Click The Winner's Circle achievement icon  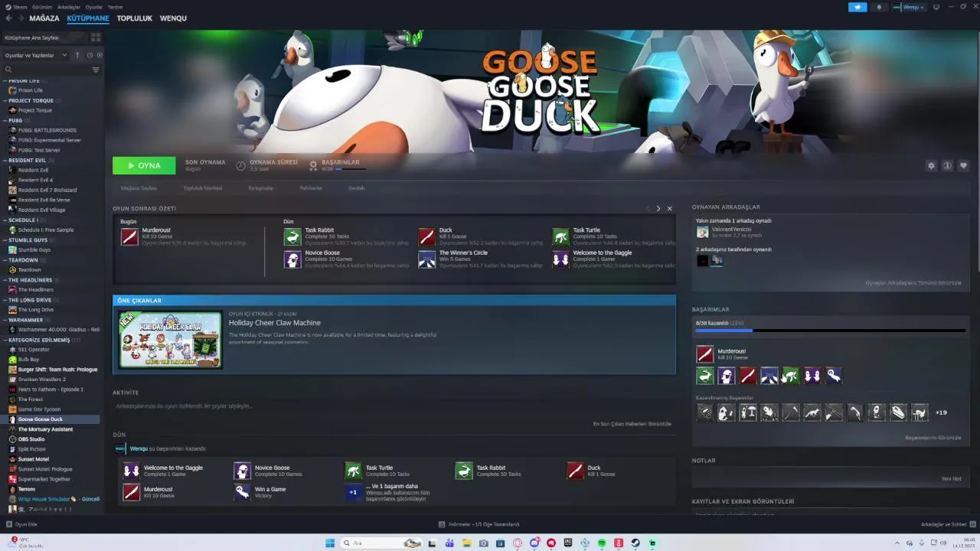(426, 259)
